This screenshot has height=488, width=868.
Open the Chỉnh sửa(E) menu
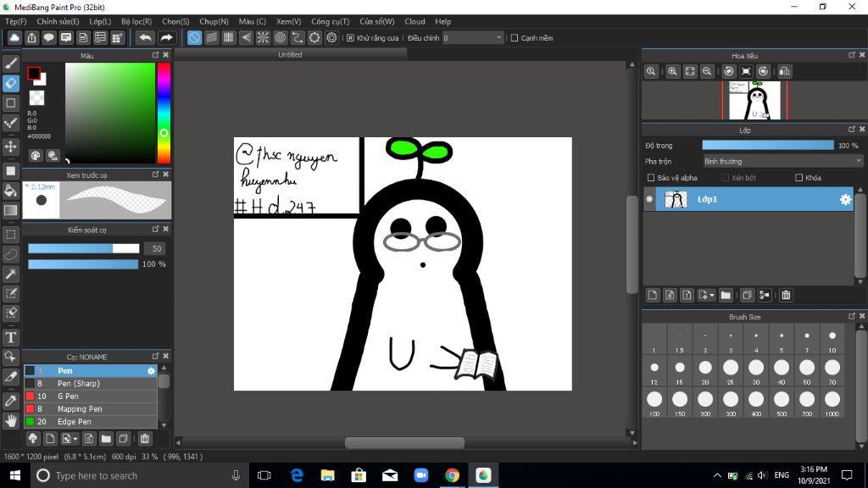(x=58, y=21)
